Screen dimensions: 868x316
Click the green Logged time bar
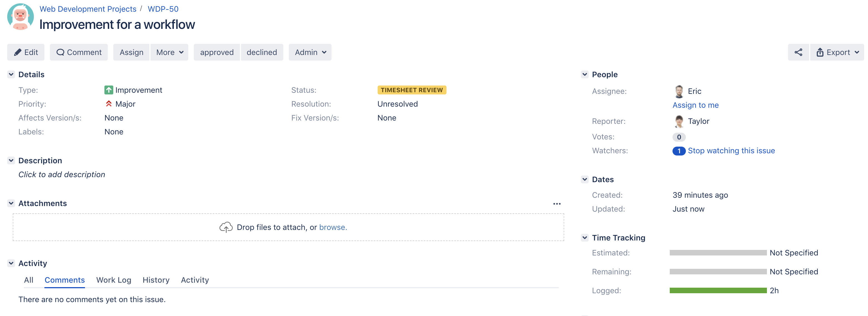click(x=718, y=290)
